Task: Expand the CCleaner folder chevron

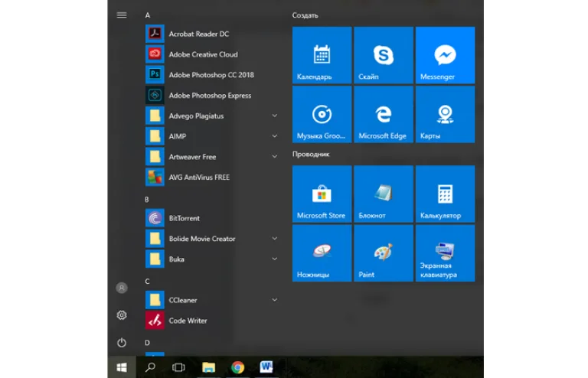Action: pos(275,300)
